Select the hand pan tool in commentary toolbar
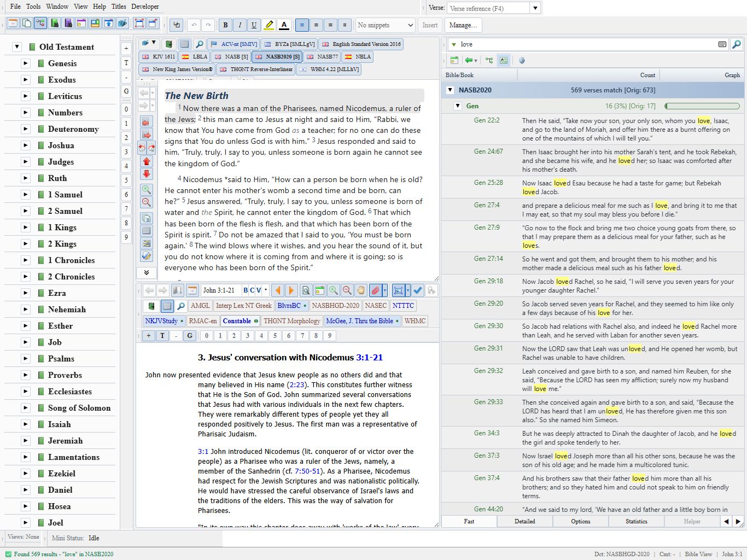This screenshot has width=747, height=560. click(x=360, y=290)
